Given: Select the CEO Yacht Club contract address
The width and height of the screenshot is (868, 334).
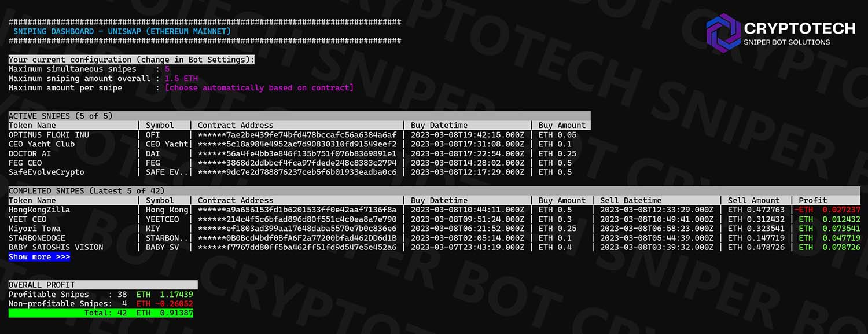Looking at the screenshot, I should (297, 144).
